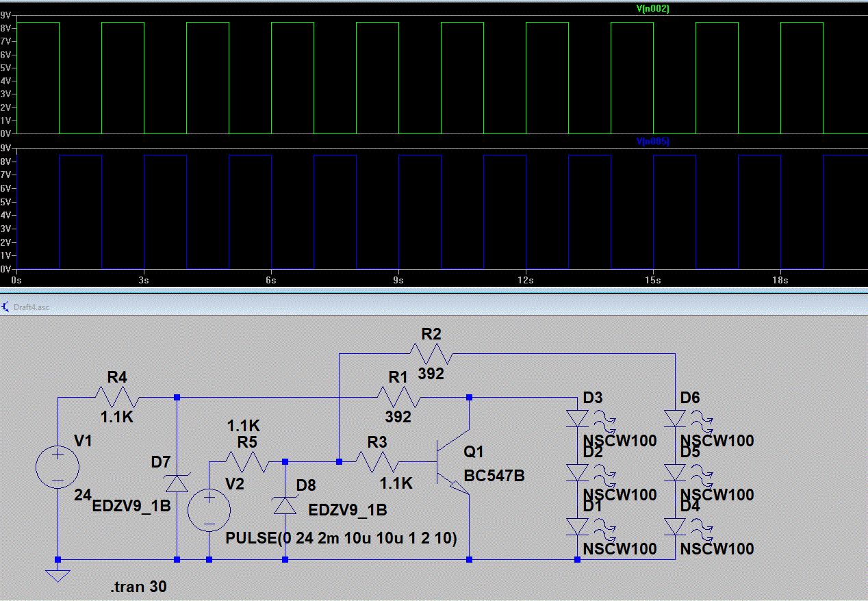Select the D7 zener diode symbol
This screenshot has width=868, height=601.
point(177,484)
